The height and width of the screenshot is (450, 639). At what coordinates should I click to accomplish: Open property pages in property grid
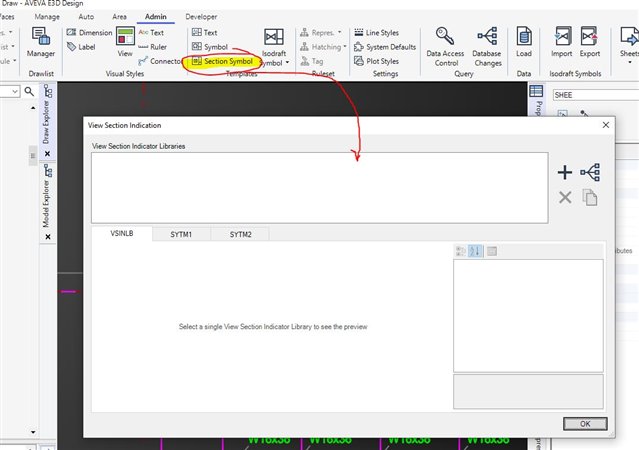coord(492,251)
